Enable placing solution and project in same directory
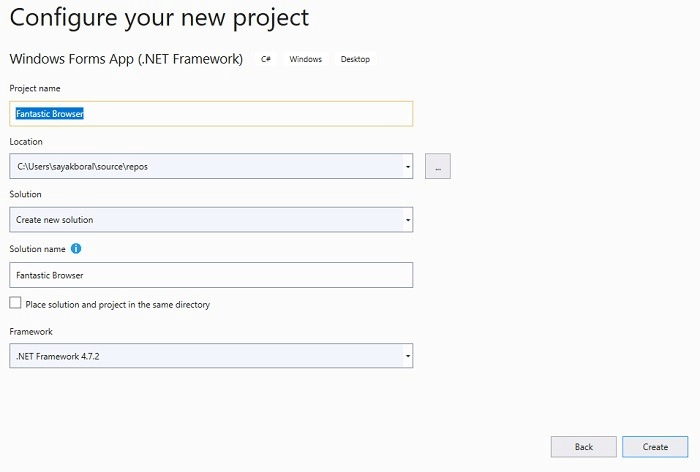This screenshot has width=700, height=472. pos(15,303)
